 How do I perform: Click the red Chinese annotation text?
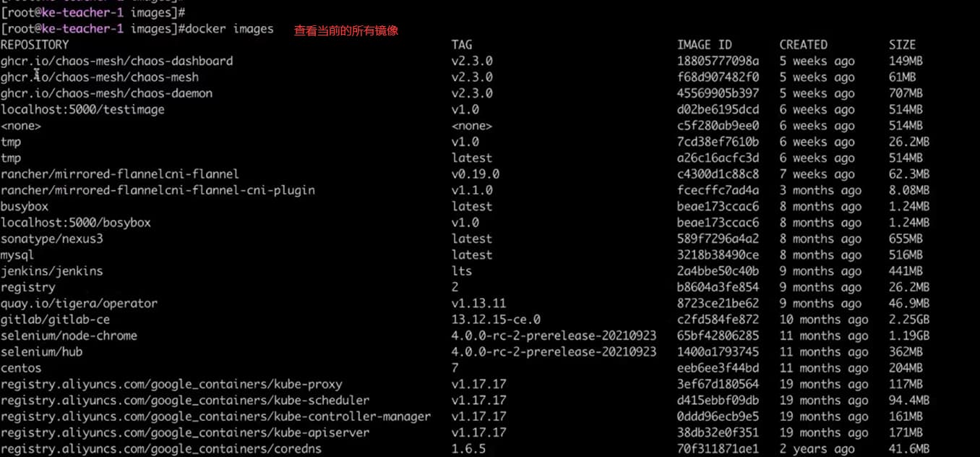point(346,30)
